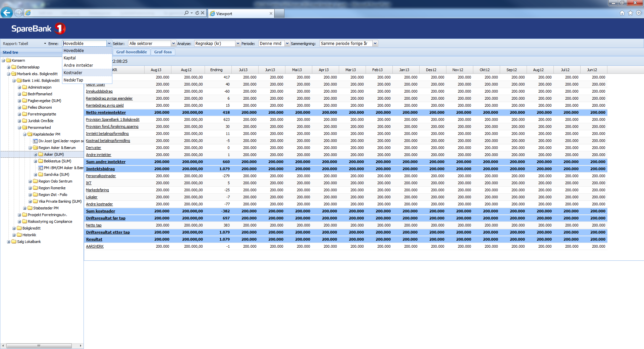This screenshot has height=349, width=644.
Task: Click the tree scrollbar left arrow
Action: pyautogui.click(x=3, y=346)
